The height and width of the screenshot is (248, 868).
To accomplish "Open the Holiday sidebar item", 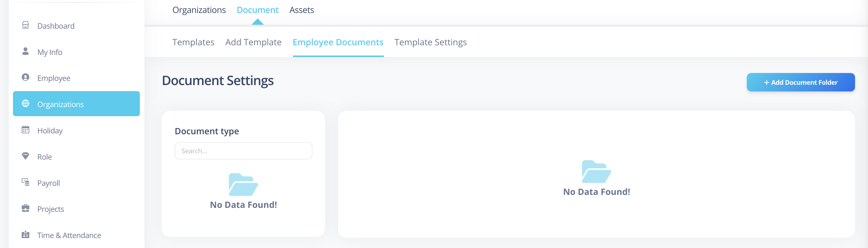I will [76, 131].
